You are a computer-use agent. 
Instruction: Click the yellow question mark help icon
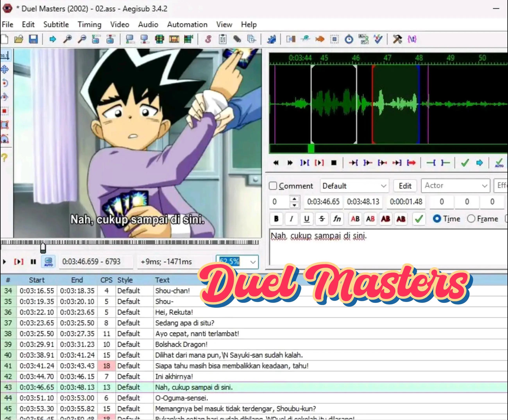pyautogui.click(x=4, y=158)
